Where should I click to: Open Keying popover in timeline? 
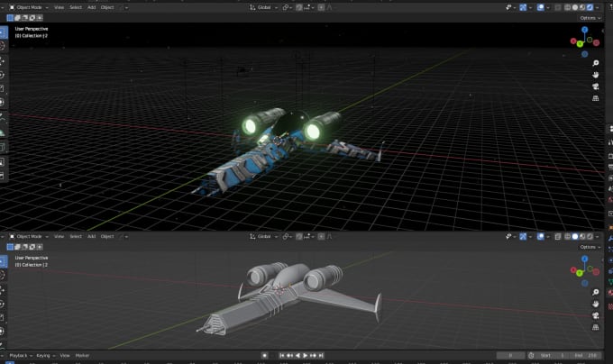pyautogui.click(x=45, y=355)
